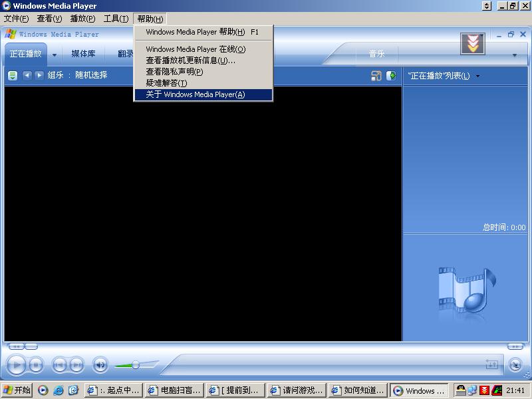Start playback with the Play button
Image resolution: width=532 pixels, height=399 pixels.
[16, 364]
